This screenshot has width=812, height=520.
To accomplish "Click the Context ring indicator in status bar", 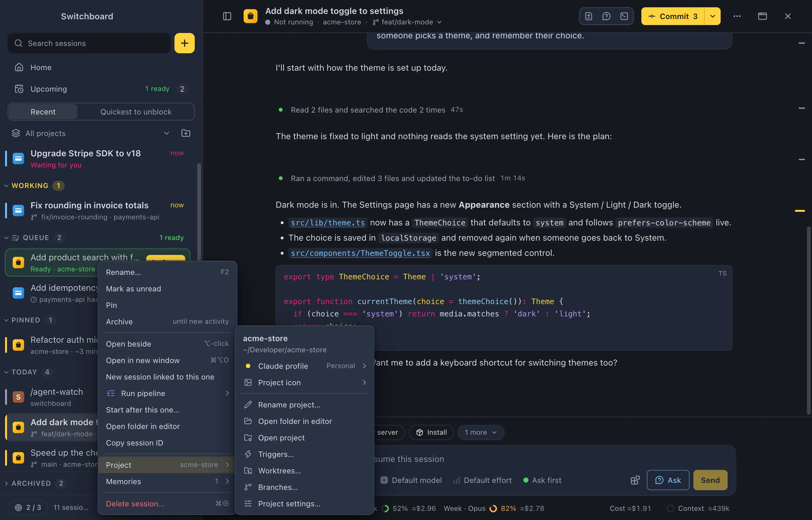I will pyautogui.click(x=671, y=509).
